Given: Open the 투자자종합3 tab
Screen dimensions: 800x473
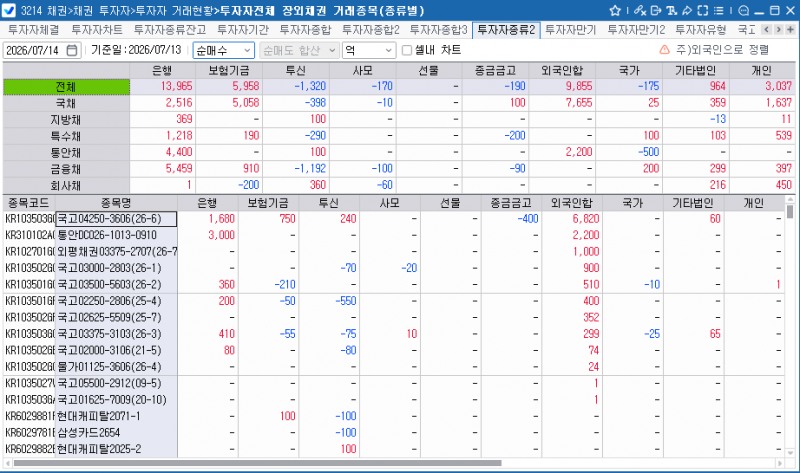Looking at the screenshot, I should click(439, 30).
